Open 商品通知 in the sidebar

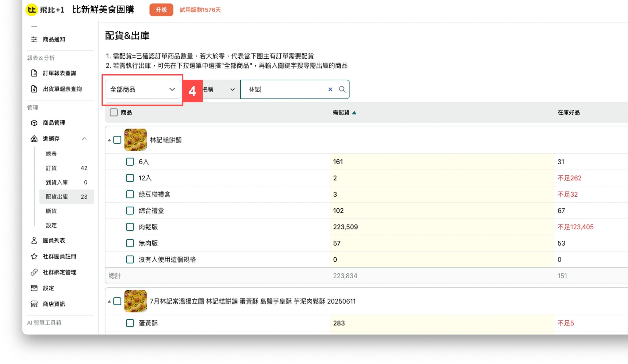point(54,39)
